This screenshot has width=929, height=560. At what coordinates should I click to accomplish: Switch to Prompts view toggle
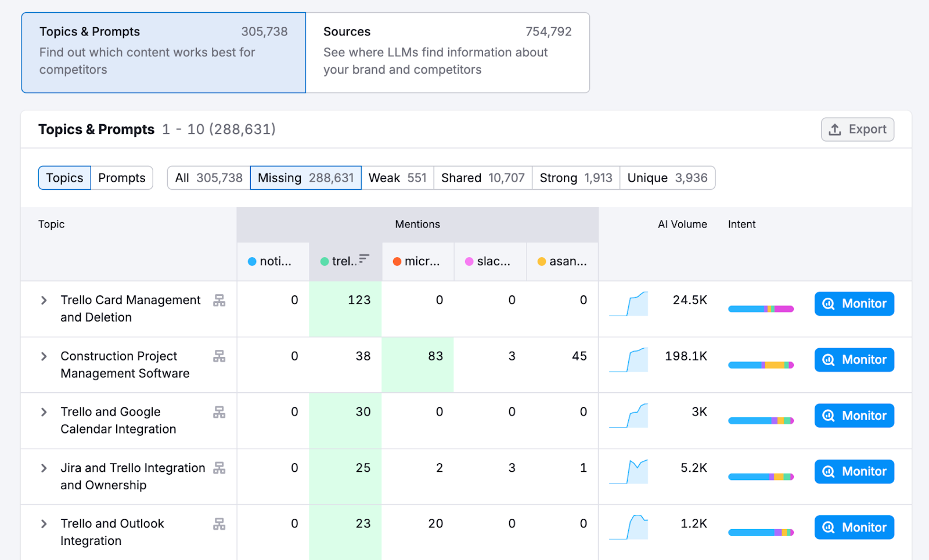click(x=121, y=178)
